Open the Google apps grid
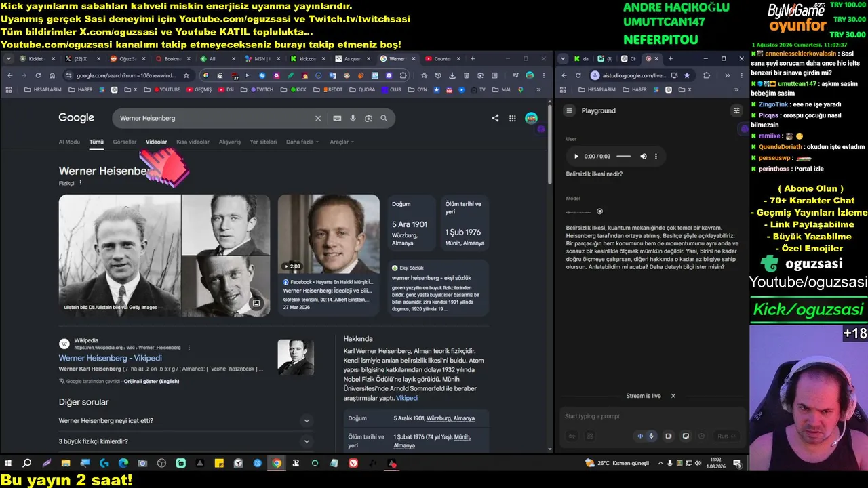The height and width of the screenshot is (488, 868). [513, 118]
